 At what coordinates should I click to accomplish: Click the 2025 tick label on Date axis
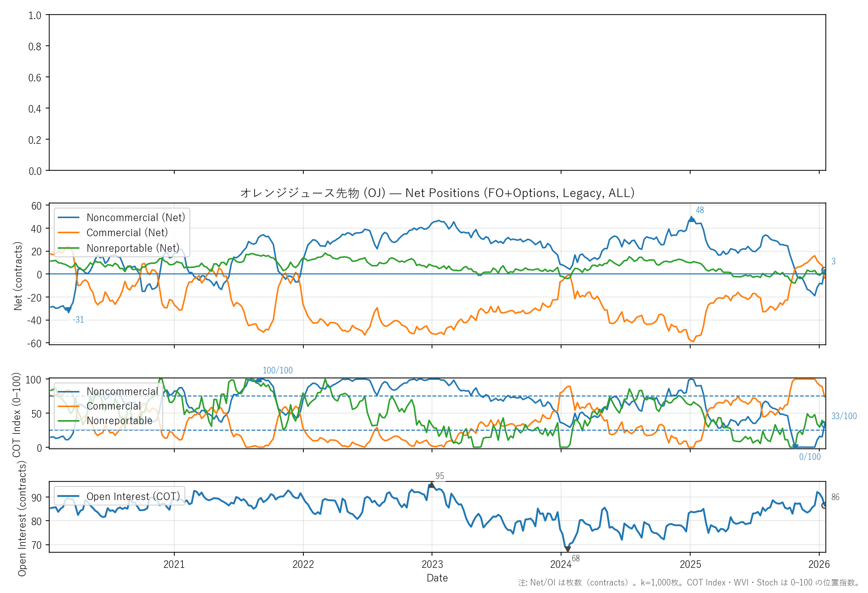pos(690,564)
